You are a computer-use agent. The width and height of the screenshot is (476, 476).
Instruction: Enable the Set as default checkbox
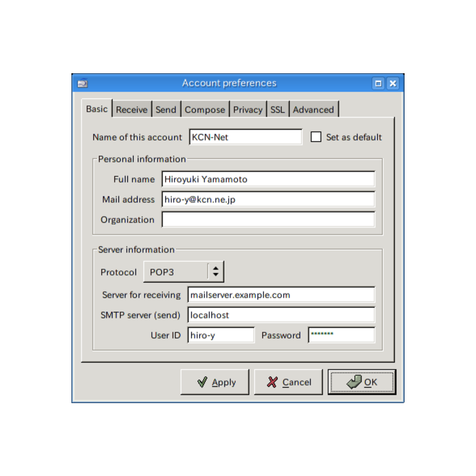[x=316, y=137]
